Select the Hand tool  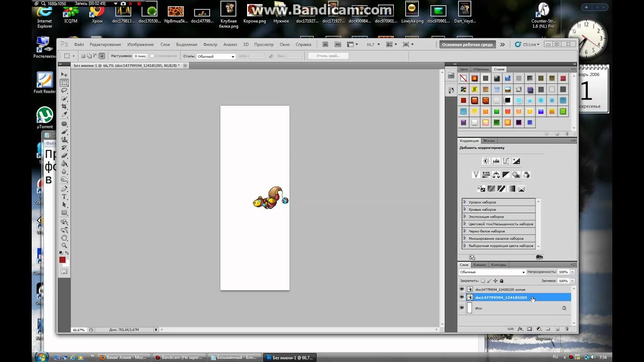[64, 237]
